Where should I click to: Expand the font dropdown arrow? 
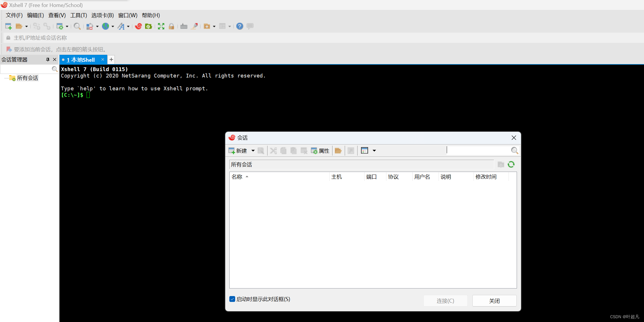coord(128,27)
